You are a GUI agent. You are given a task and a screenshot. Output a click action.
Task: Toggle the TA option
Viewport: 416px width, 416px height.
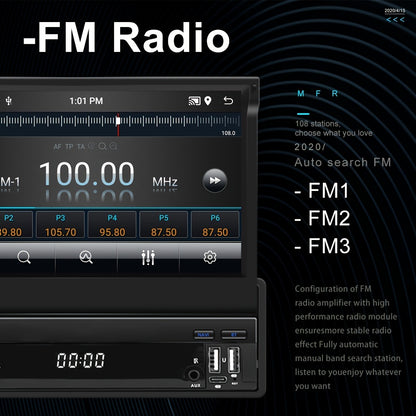[81, 147]
